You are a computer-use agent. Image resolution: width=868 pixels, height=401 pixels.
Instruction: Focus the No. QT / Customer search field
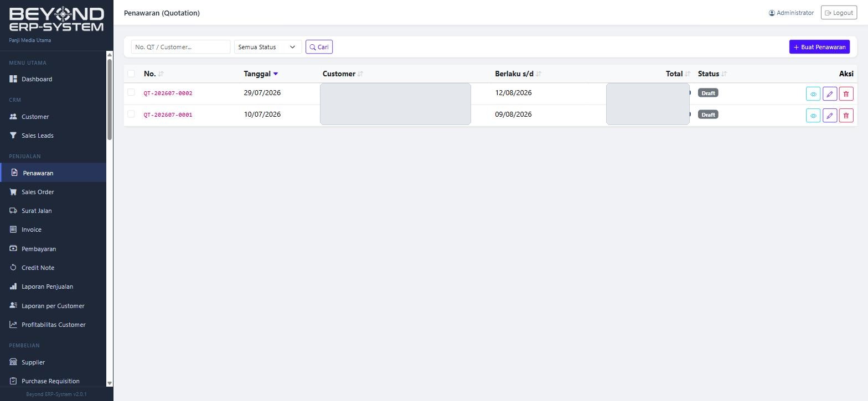pos(180,47)
